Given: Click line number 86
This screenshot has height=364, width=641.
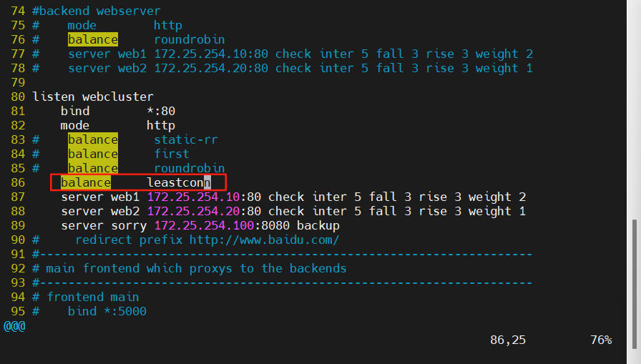Looking at the screenshot, I should 18,182.
